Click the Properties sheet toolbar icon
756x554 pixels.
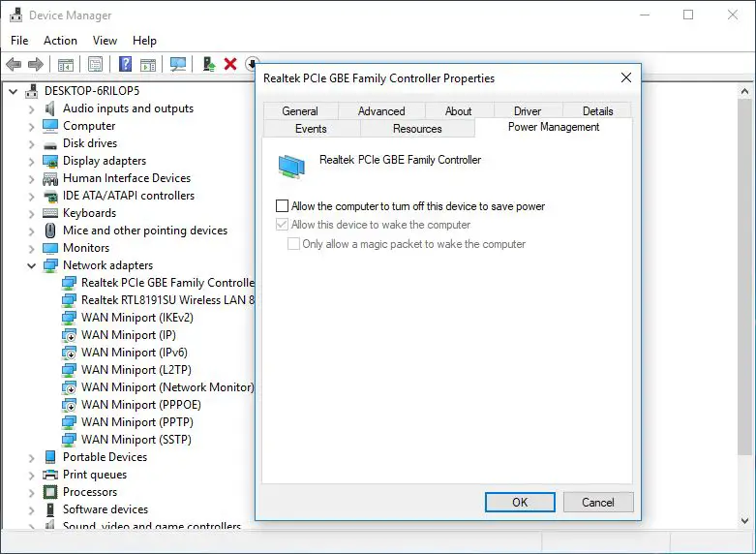coord(96,64)
